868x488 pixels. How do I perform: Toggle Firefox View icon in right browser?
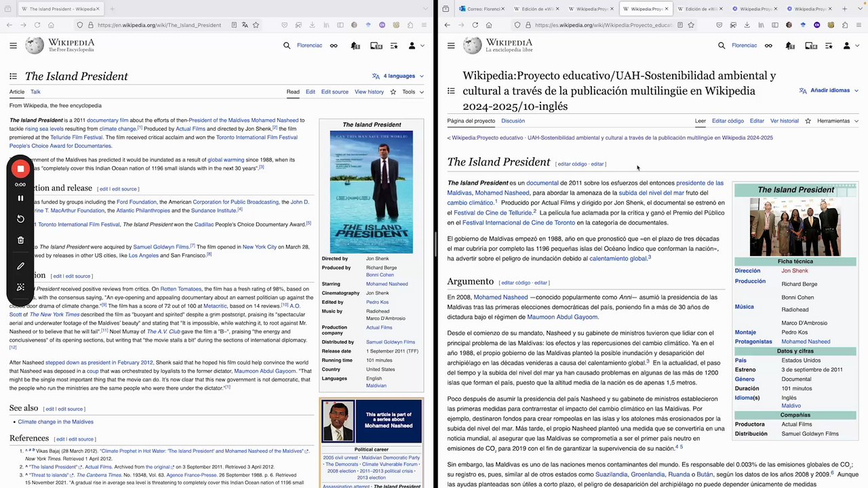click(x=446, y=9)
